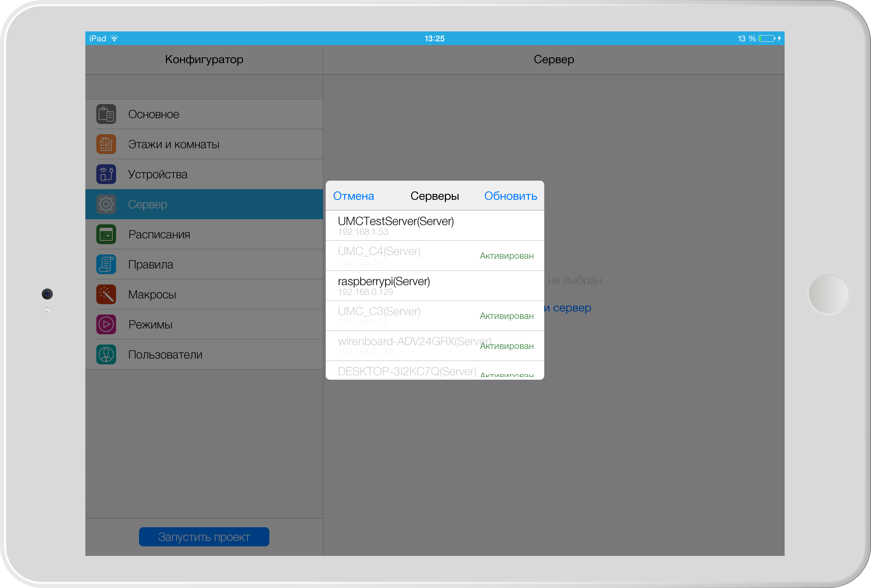Tap the clock showing 13:25
Image resolution: width=871 pixels, height=588 pixels.
[434, 38]
